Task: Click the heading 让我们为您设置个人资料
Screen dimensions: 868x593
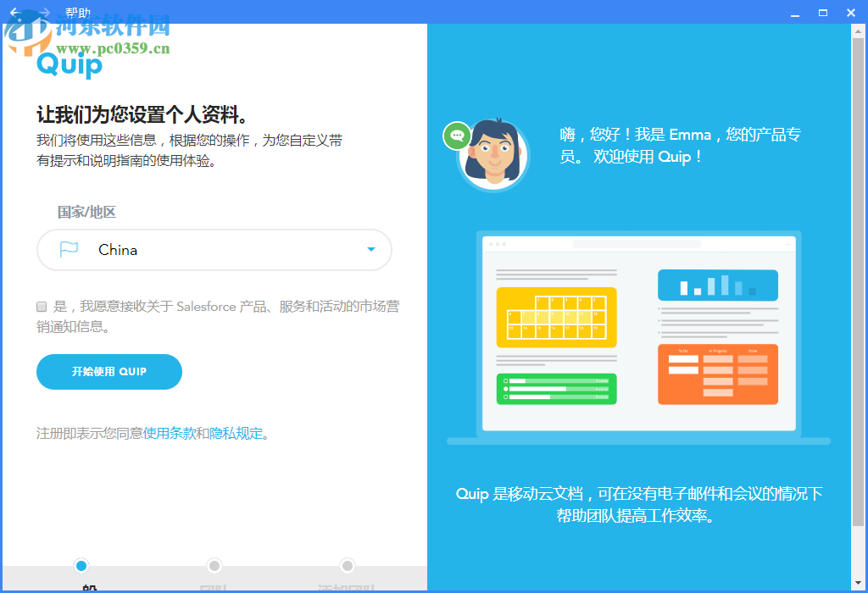Action: click(142, 115)
